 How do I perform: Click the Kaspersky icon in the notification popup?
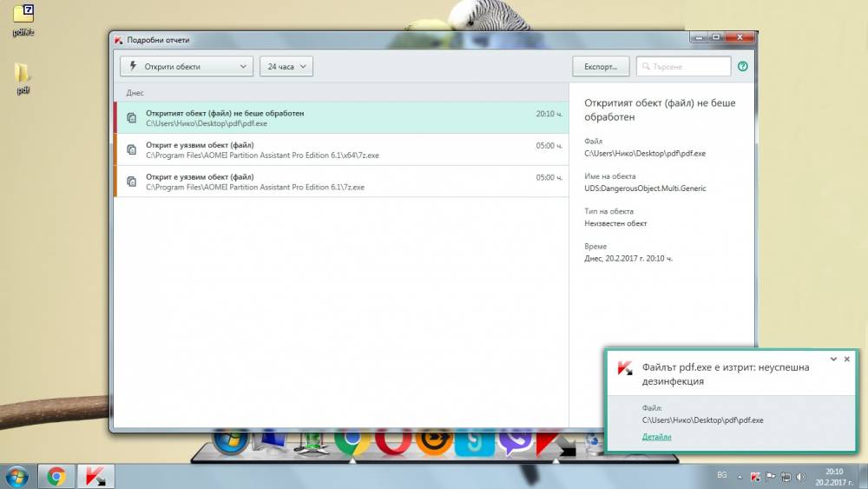(625, 367)
